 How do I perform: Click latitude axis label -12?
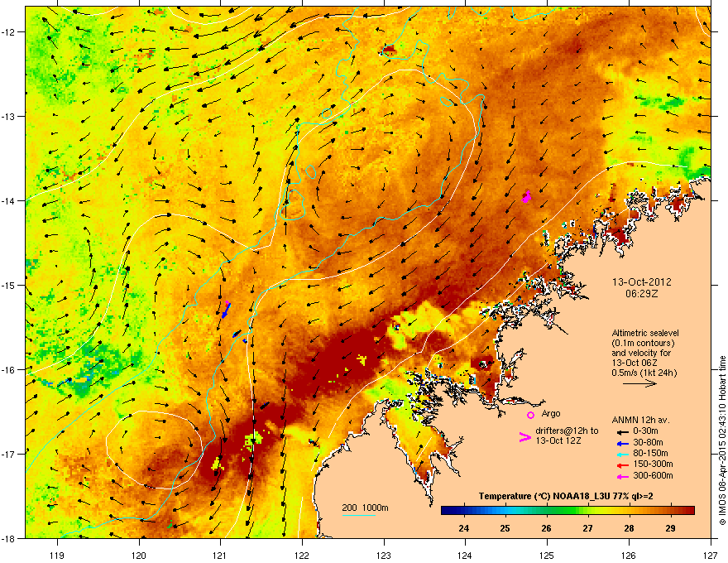[9, 32]
